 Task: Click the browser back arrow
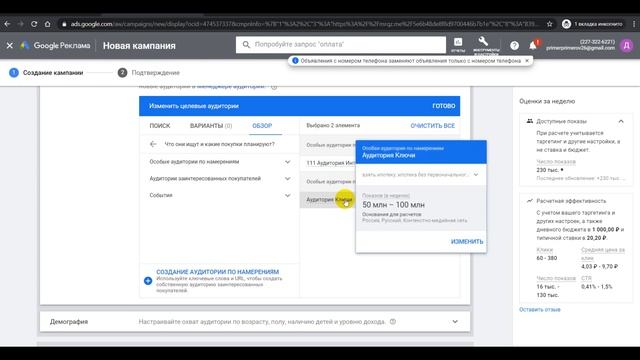7,24
